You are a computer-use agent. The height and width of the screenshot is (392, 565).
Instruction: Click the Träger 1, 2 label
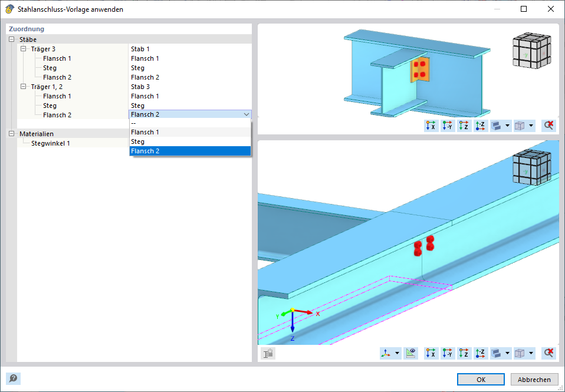pos(47,87)
